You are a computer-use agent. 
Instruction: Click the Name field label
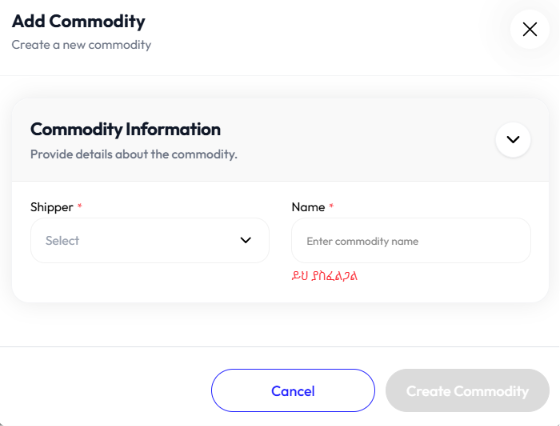coord(308,207)
